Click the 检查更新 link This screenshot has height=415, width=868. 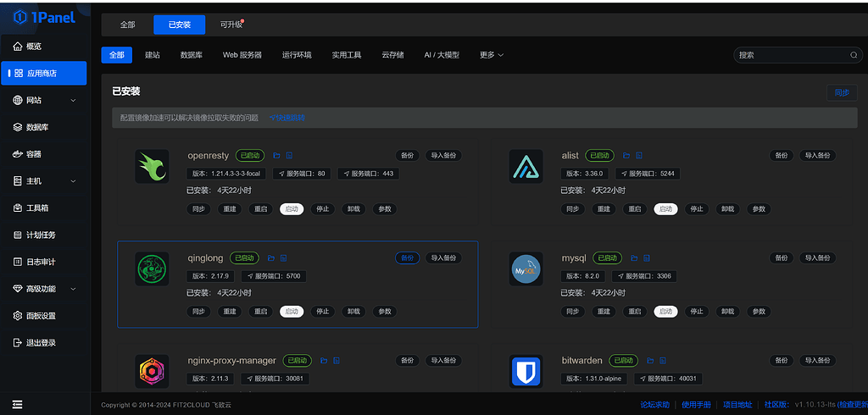tap(854, 405)
